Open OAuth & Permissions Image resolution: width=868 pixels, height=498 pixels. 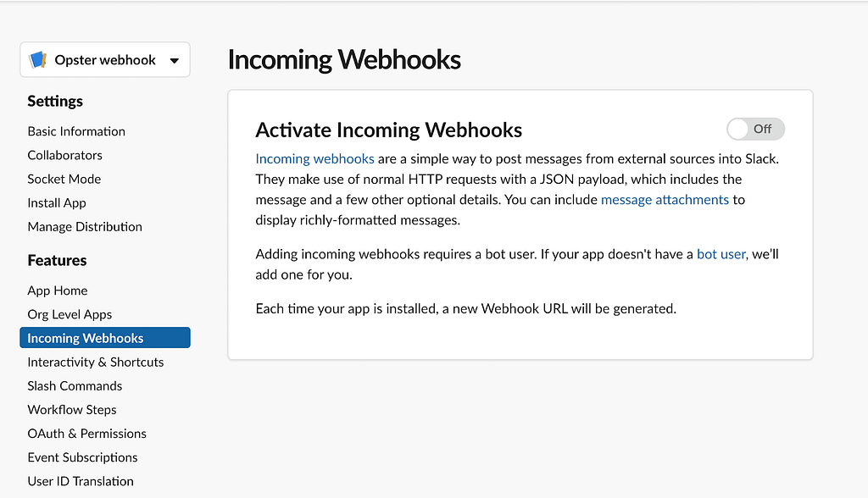(87, 434)
